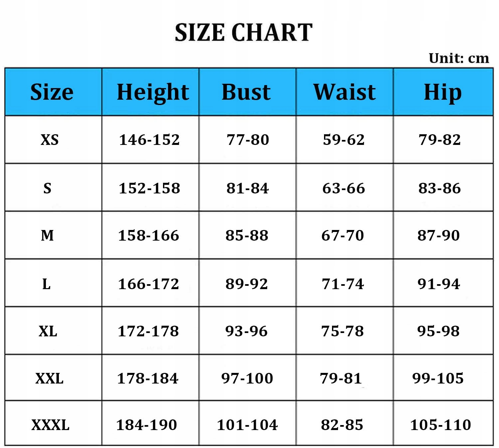This screenshot has width=499, height=448.
Task: Click the Unit: cm label
Action: (x=459, y=58)
